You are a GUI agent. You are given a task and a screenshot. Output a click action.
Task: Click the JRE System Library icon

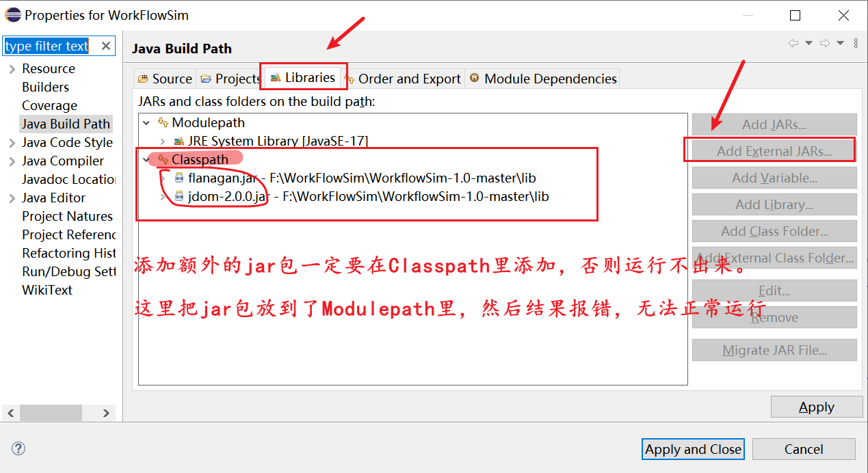(x=179, y=141)
